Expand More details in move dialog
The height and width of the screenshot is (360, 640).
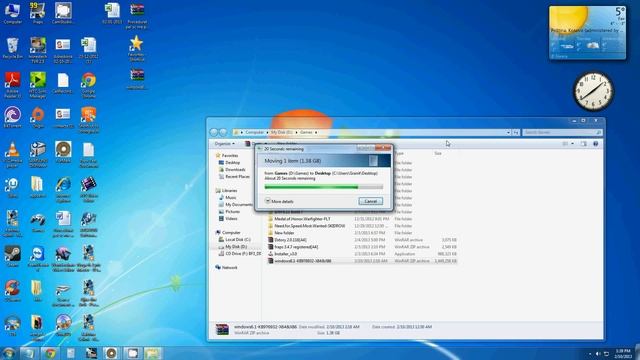point(279,201)
